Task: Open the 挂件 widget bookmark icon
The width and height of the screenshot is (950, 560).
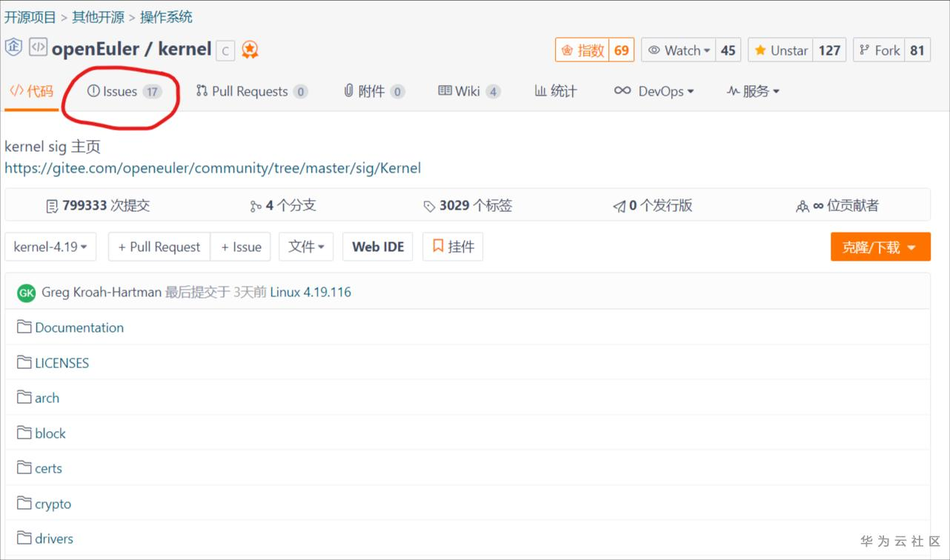Action: 437,246
